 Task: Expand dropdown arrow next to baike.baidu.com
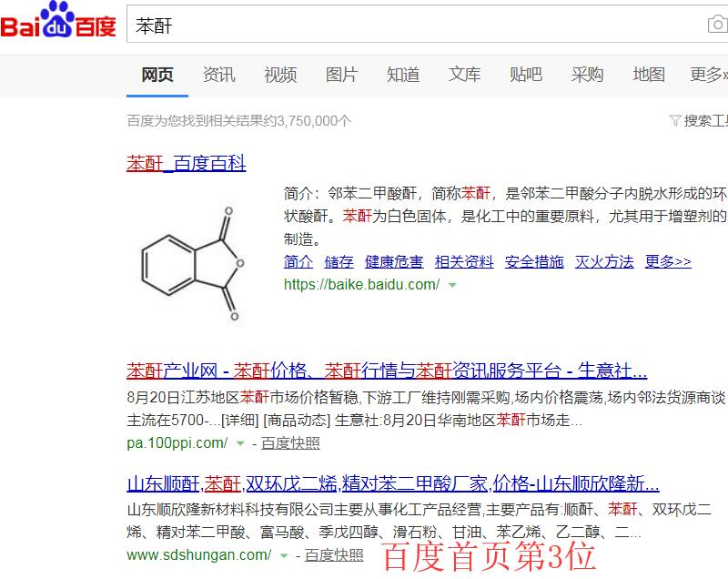[452, 285]
